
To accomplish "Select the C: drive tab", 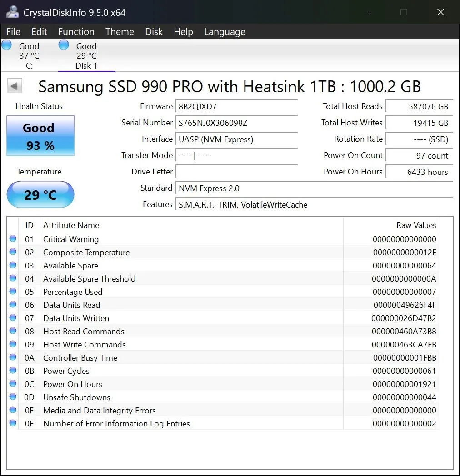I will [29, 55].
